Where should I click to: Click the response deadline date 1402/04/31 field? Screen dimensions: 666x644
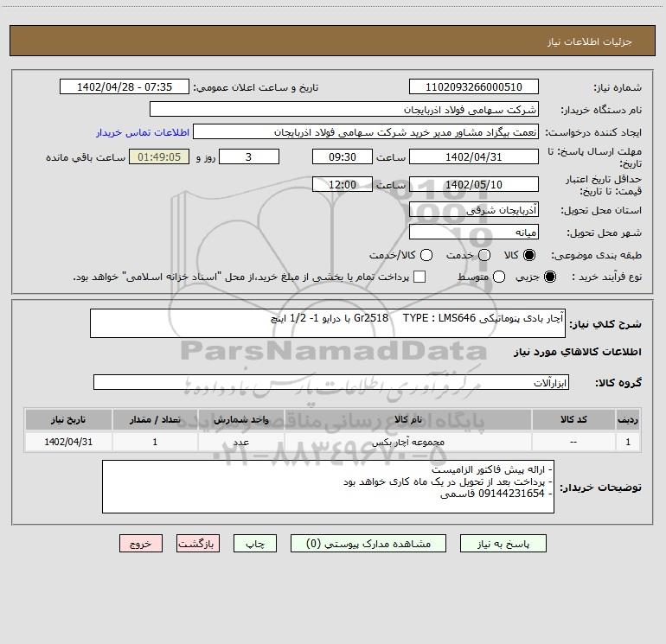[474, 156]
